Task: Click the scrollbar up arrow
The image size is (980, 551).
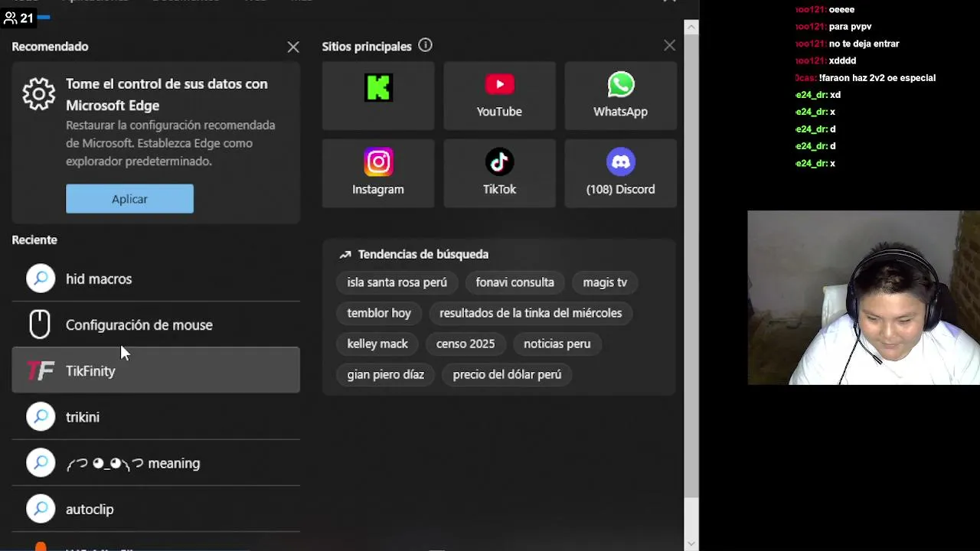Action: pyautogui.click(x=691, y=26)
